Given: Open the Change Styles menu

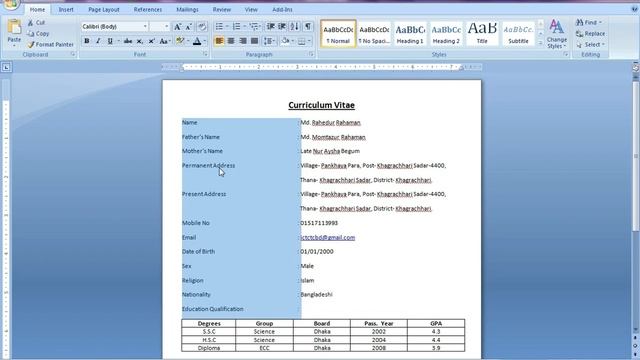Looking at the screenshot, I should coord(557,34).
